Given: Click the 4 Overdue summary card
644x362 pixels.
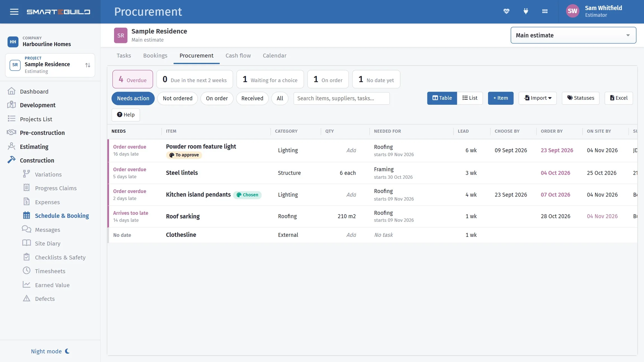Looking at the screenshot, I should pos(133,79).
